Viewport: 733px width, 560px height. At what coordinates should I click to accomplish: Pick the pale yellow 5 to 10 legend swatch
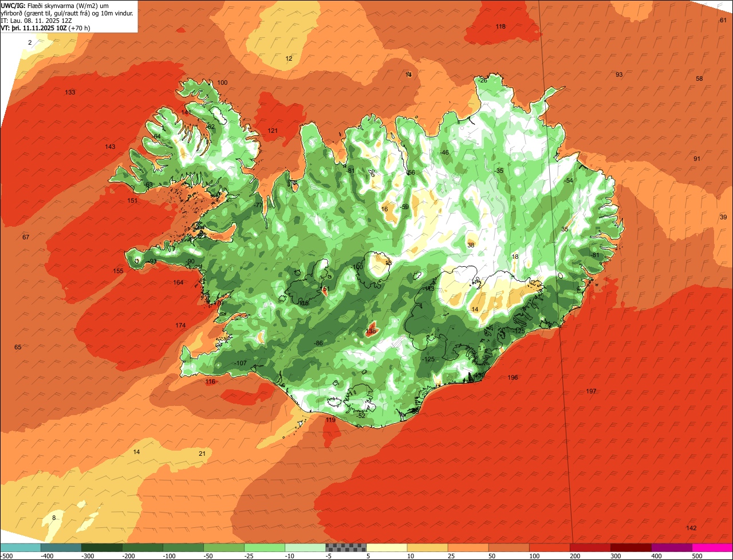[x=387, y=547]
